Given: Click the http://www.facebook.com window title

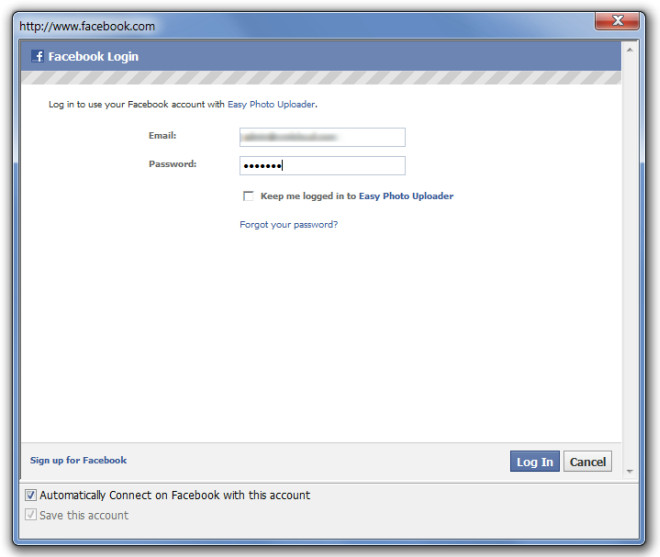Looking at the screenshot, I should point(87,26).
